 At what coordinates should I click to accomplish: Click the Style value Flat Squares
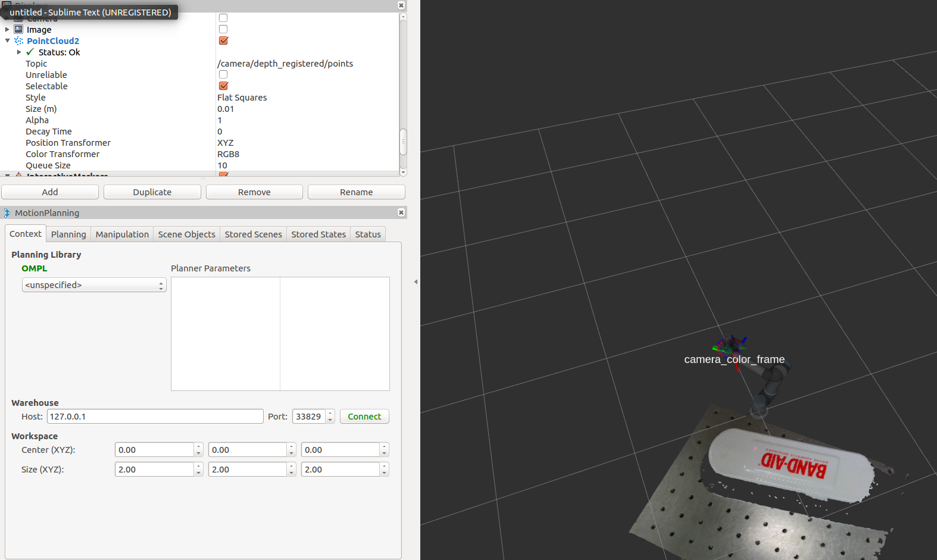(x=242, y=98)
